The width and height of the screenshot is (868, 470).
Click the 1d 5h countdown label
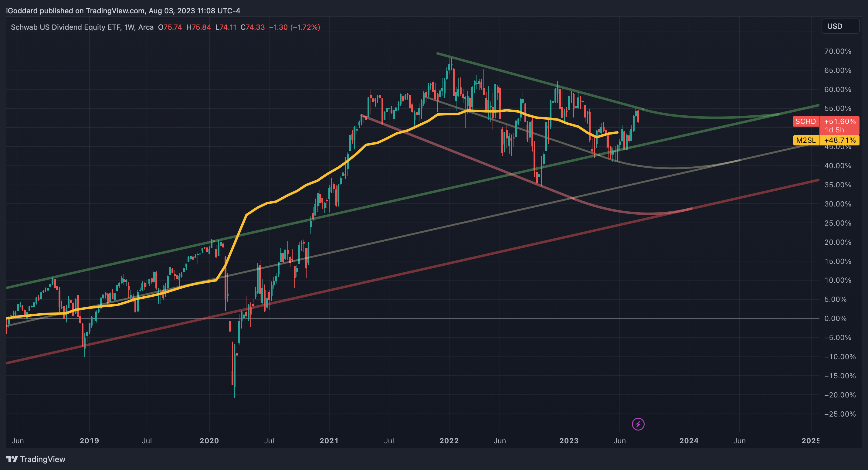click(x=834, y=130)
